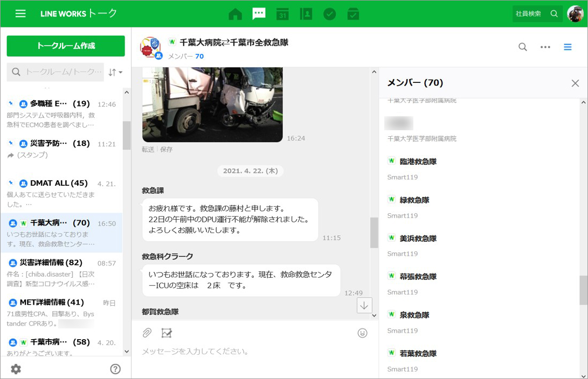The height and width of the screenshot is (379, 588).
Task: Click the トークルーム作成 button
Action: [x=66, y=46]
